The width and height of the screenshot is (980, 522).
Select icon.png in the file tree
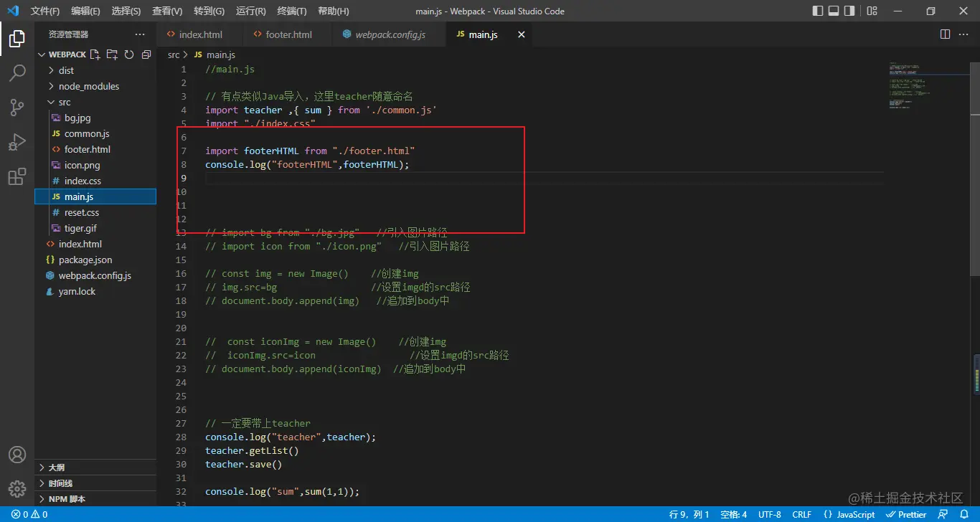click(95, 165)
